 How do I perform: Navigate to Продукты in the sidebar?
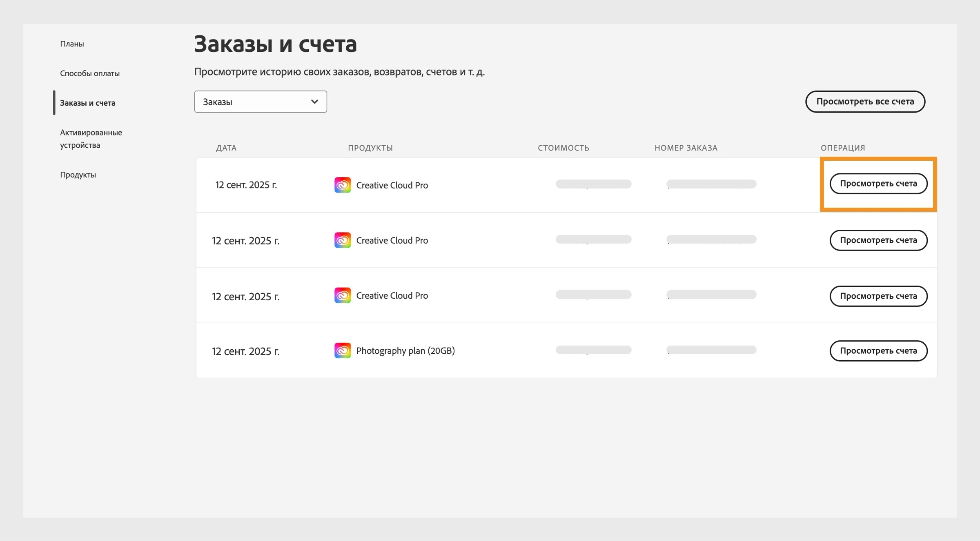78,175
